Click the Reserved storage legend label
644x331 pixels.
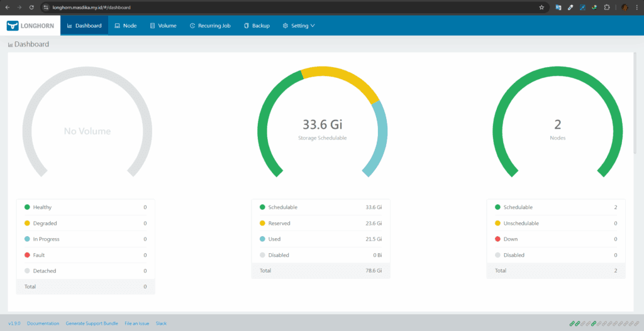(279, 223)
